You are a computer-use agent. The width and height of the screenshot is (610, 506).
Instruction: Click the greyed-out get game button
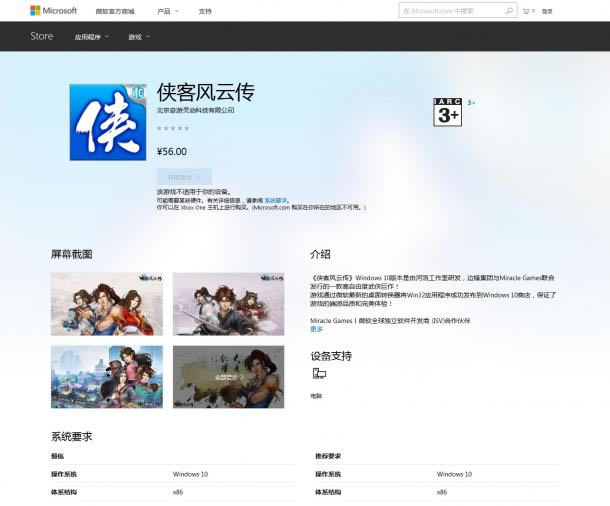coord(184,176)
